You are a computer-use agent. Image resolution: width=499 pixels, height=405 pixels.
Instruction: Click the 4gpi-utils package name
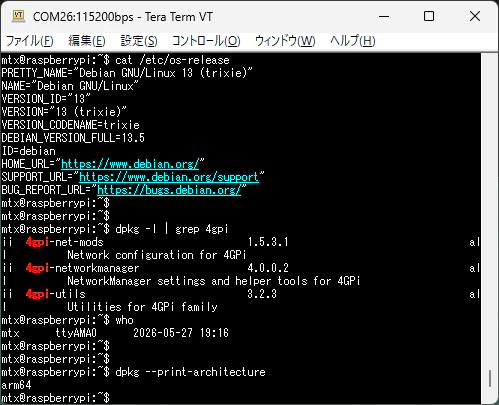[x=56, y=294]
